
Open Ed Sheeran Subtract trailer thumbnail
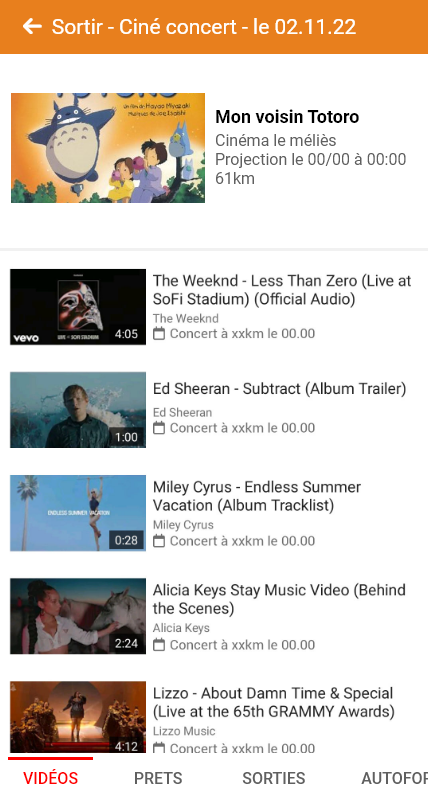point(78,410)
